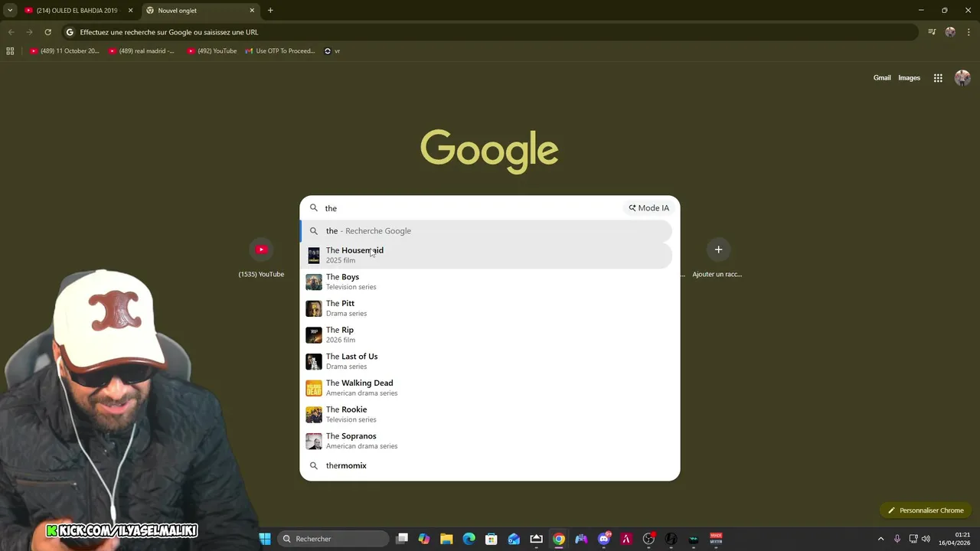
Task: Open the bookmarks bar apps grid
Action: coord(10,51)
